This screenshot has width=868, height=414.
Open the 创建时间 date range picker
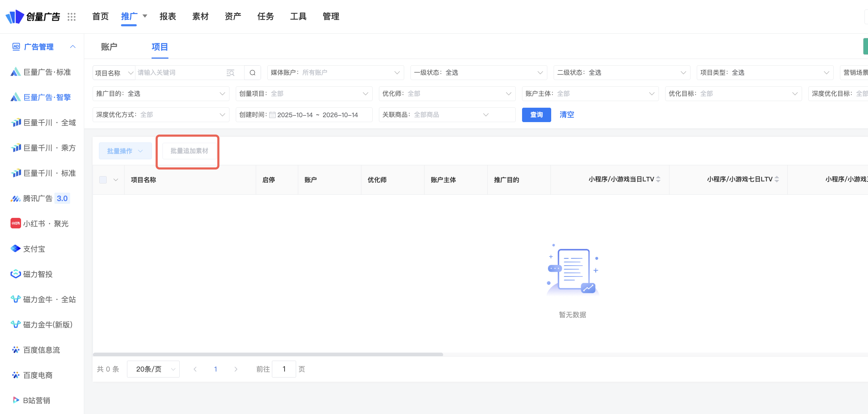point(304,115)
